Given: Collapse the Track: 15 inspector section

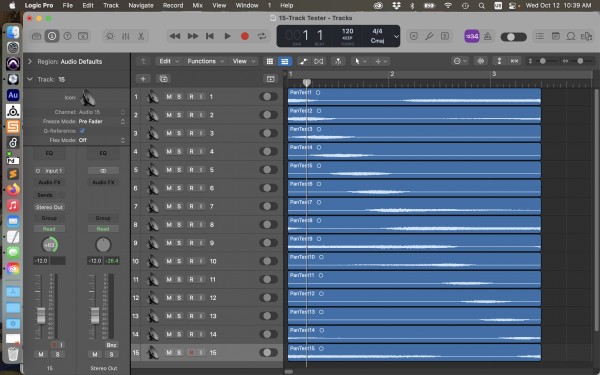Looking at the screenshot, I should (x=30, y=79).
